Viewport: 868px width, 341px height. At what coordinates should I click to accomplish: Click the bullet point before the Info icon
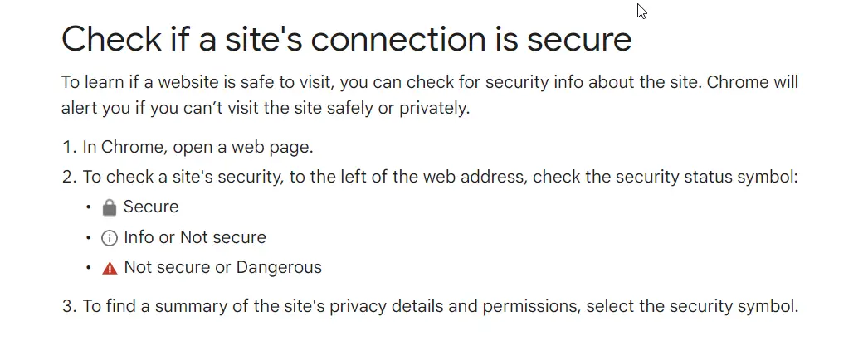click(x=88, y=238)
